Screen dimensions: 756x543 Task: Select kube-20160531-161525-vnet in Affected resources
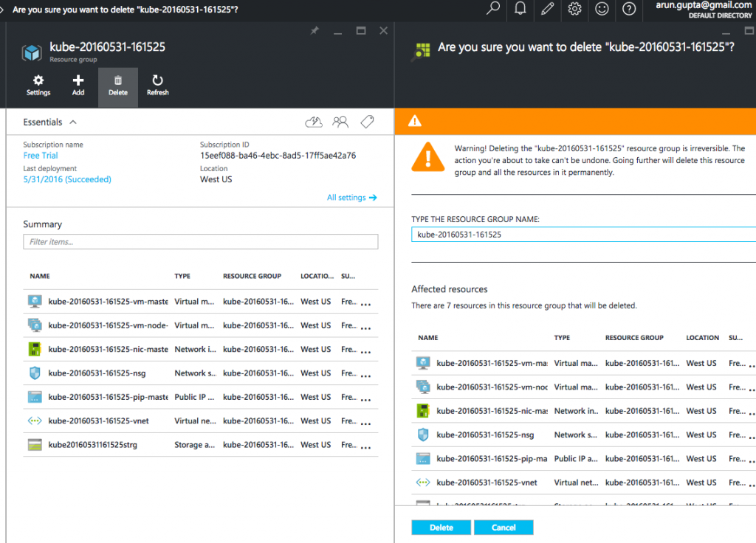487,483
